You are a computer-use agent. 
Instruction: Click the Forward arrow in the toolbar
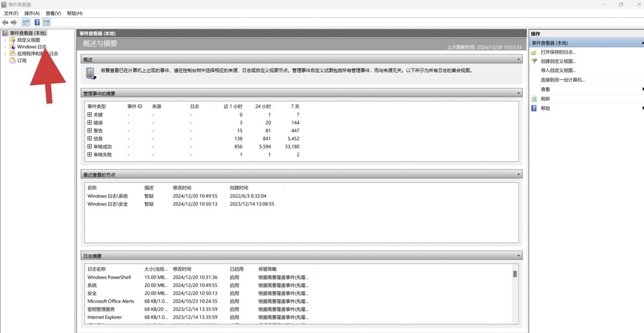point(14,23)
